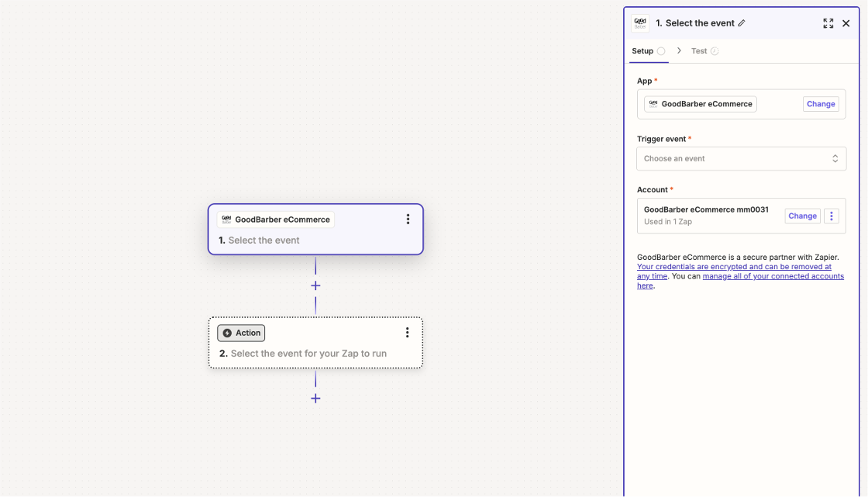The height and width of the screenshot is (498, 868).
Task: Change the selected GoodBarber eCommerce app
Action: click(x=820, y=104)
